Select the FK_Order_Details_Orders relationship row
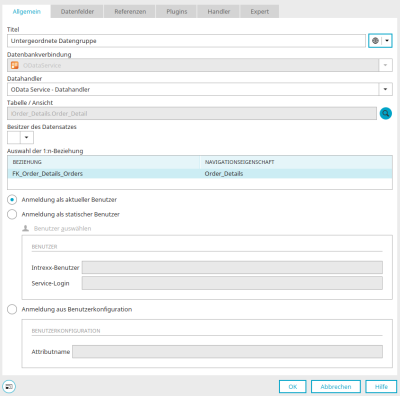Viewport: 400px width, 396px height. point(200,174)
